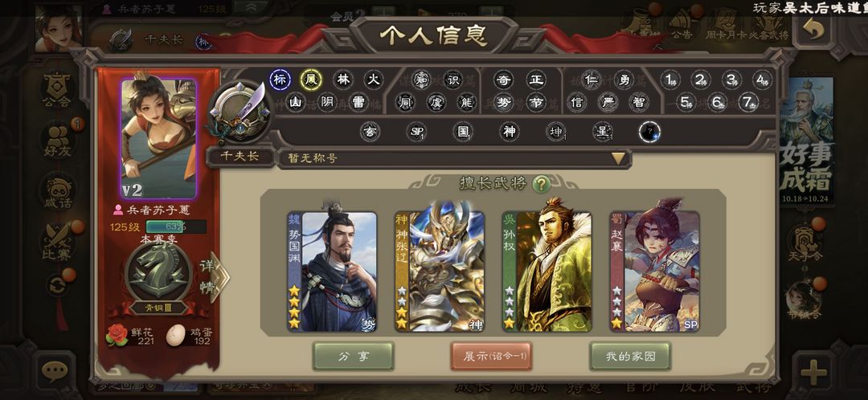The width and height of the screenshot is (868, 400).
Task: Open 我的家园 my home button
Action: [630, 356]
